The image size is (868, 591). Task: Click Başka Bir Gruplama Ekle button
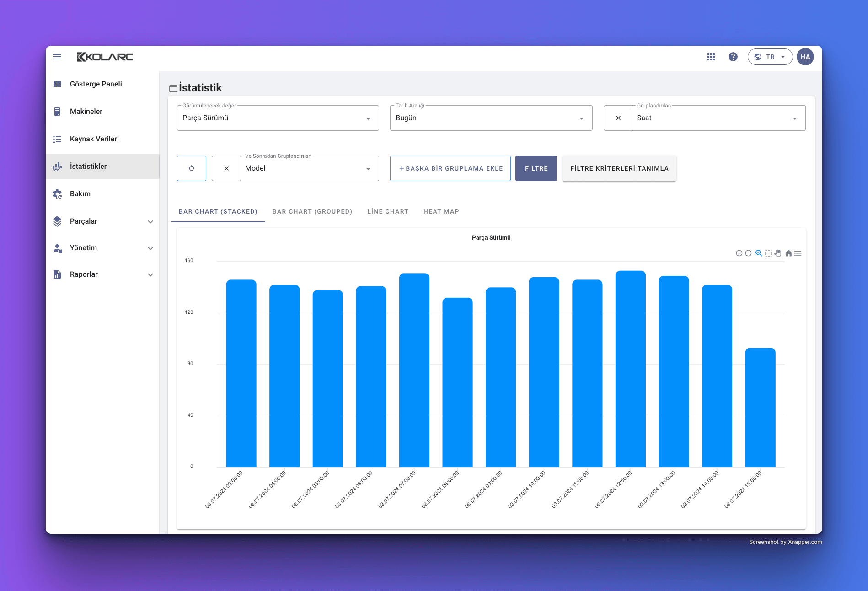(x=450, y=168)
